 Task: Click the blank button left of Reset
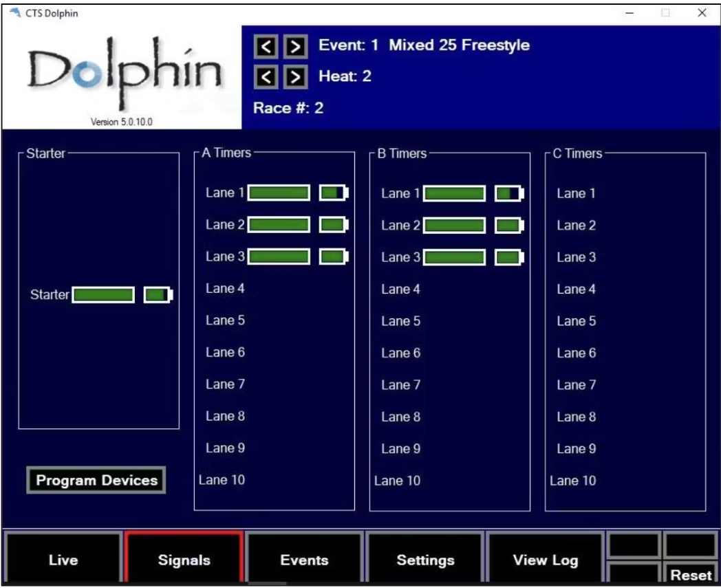click(634, 574)
